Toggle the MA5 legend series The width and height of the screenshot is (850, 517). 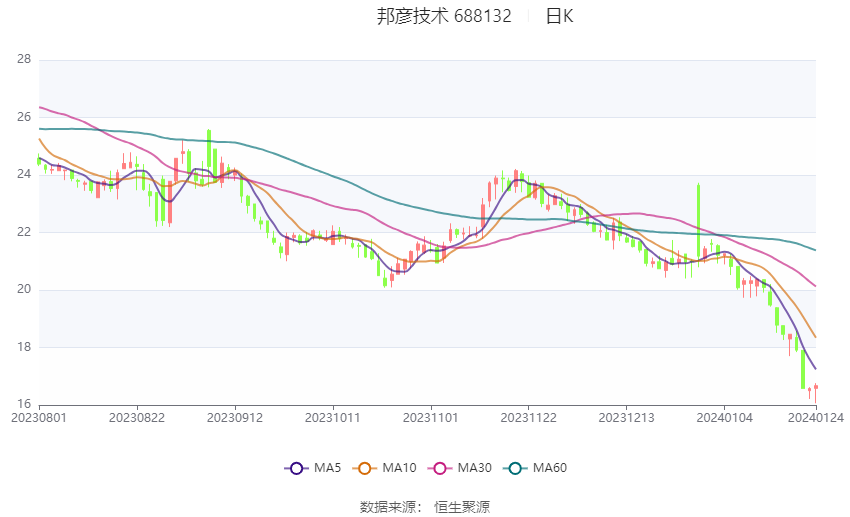313,468
